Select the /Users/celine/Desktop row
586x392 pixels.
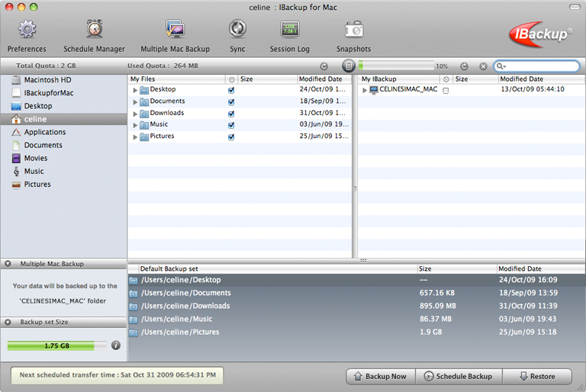tap(356, 280)
